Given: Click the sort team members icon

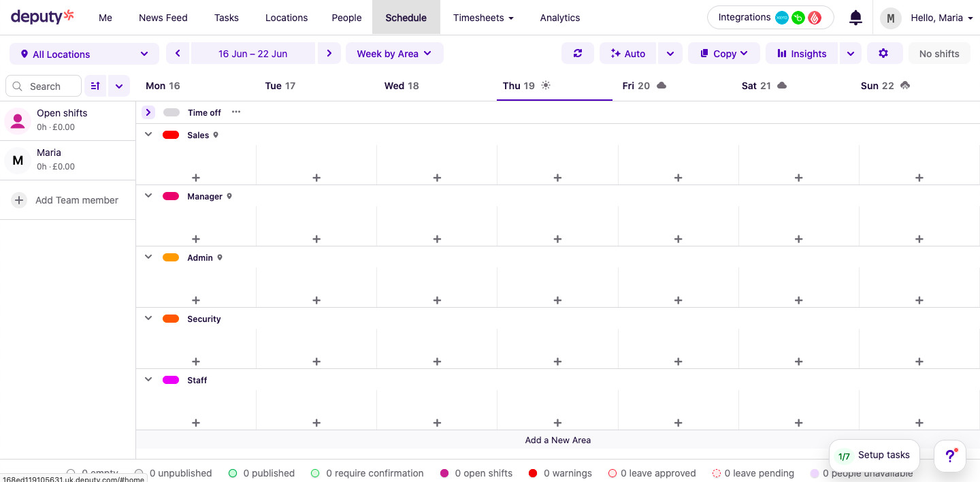Looking at the screenshot, I should 95,86.
